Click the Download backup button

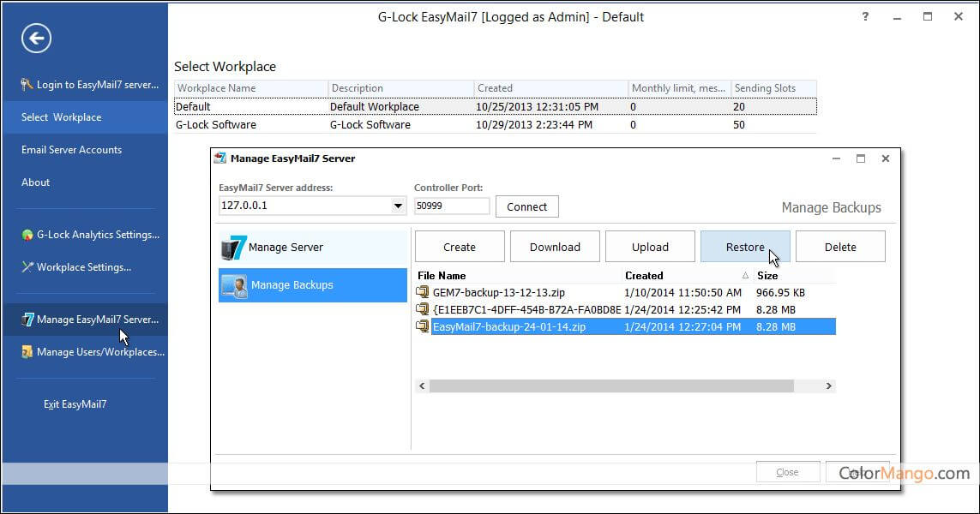(555, 247)
